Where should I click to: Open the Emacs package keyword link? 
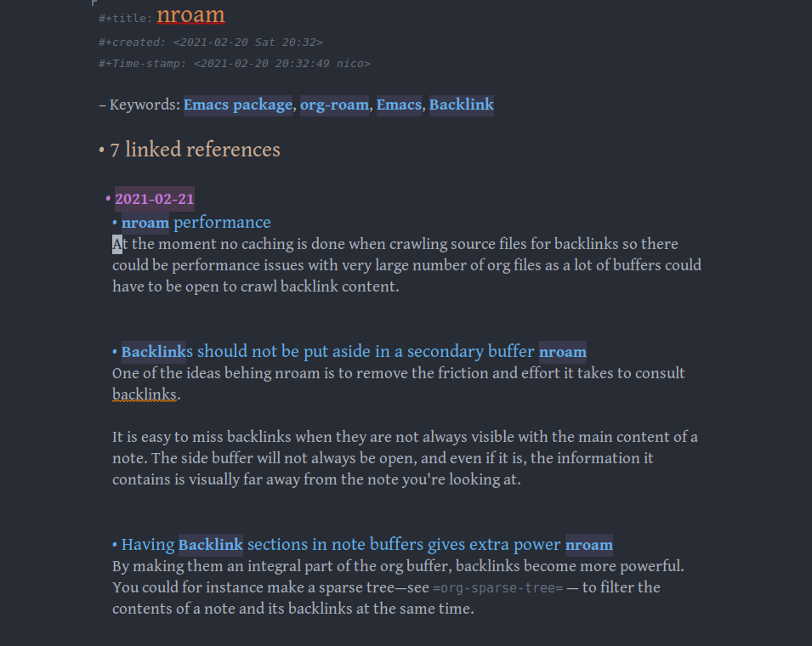(238, 105)
